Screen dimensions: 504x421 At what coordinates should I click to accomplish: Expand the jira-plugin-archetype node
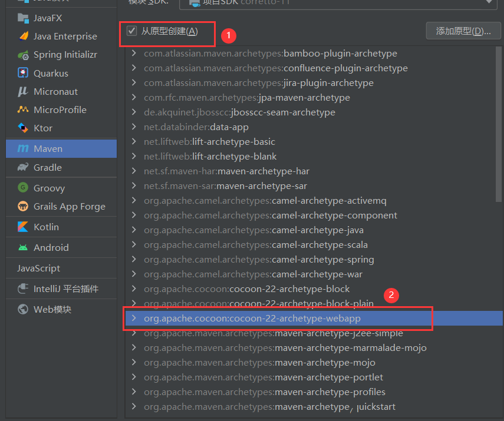click(x=134, y=83)
